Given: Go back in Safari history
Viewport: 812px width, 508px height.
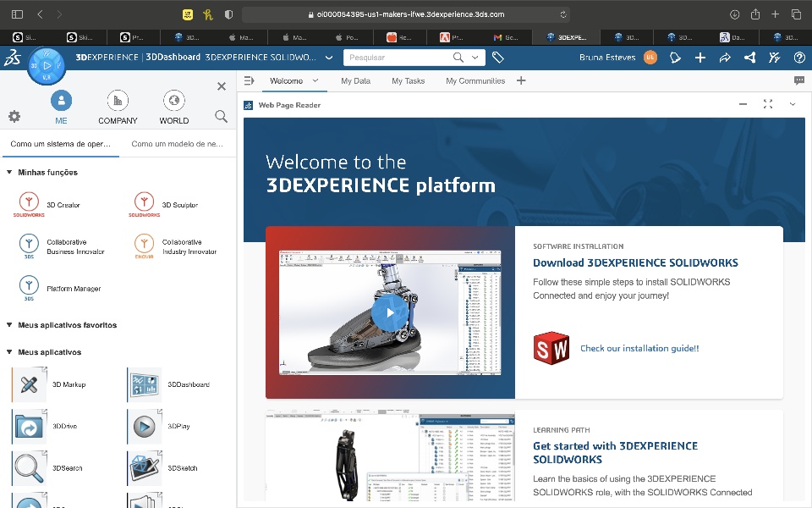Looking at the screenshot, I should coord(40,14).
